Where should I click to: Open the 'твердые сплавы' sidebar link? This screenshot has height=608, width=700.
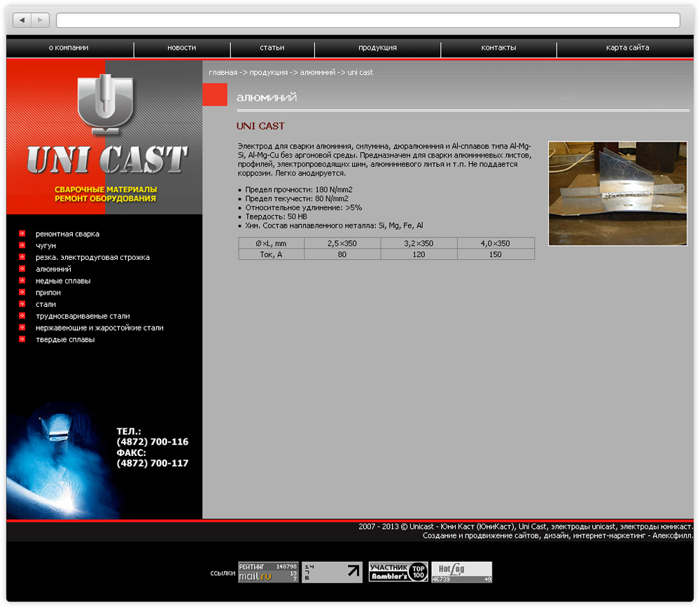click(65, 340)
